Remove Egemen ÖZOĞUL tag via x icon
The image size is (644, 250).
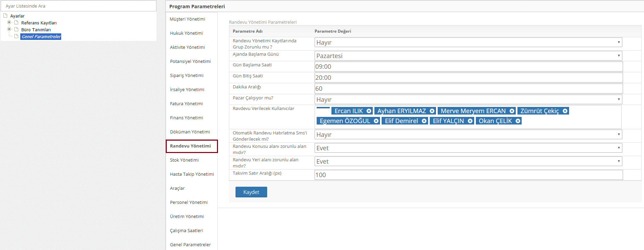coord(376,121)
